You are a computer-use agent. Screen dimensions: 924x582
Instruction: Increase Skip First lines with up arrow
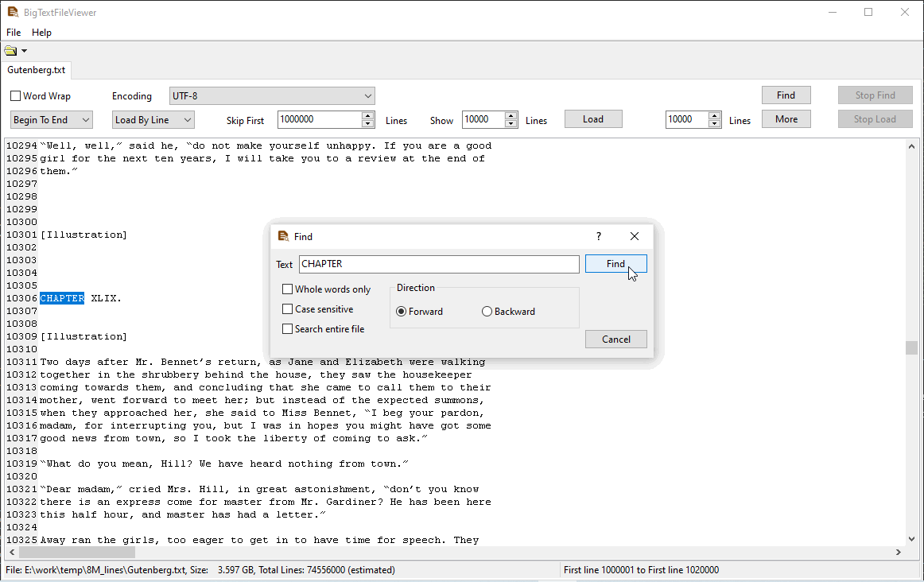[x=367, y=115]
